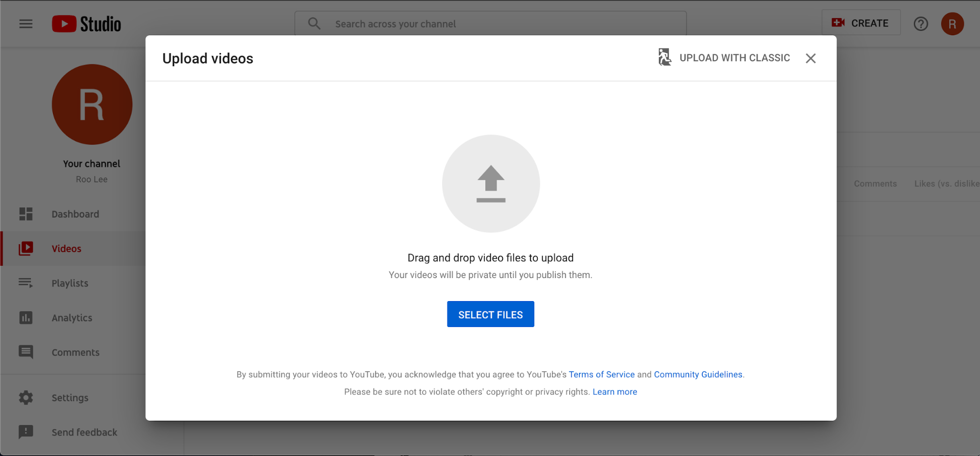The image size is (980, 456).
Task: Focus the channel search field
Action: 490,24
